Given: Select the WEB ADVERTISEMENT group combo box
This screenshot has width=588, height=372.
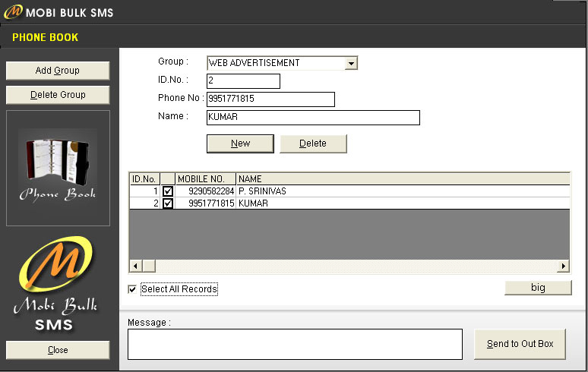Looking at the screenshot, I should coord(282,63).
